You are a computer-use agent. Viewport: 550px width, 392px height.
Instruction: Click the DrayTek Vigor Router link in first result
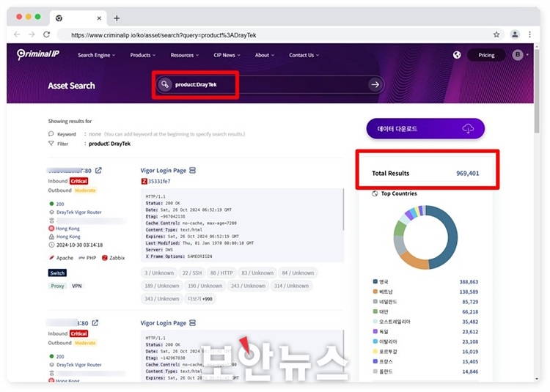coord(79,212)
